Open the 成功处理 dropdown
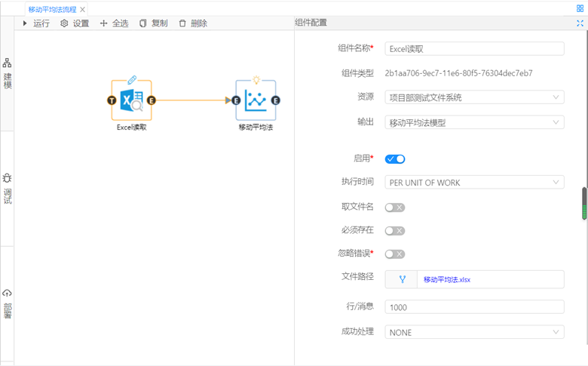Viewport: 588px width, 366px height. click(x=474, y=332)
